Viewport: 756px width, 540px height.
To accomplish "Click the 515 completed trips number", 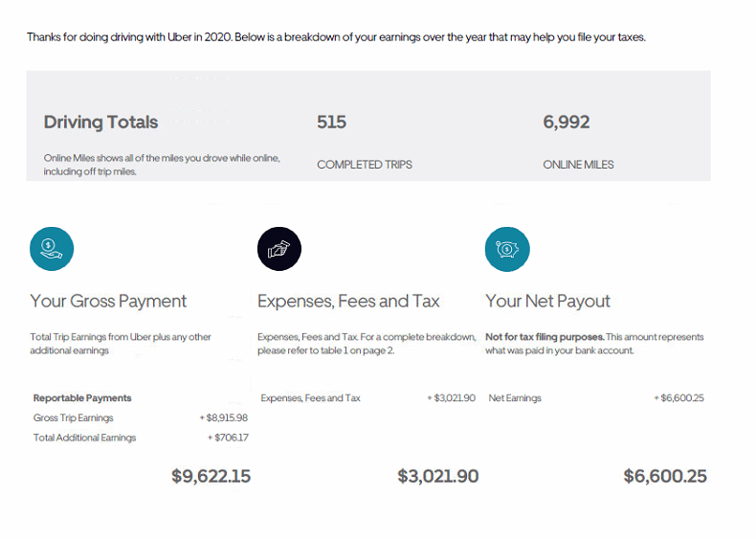I will tap(331, 123).
